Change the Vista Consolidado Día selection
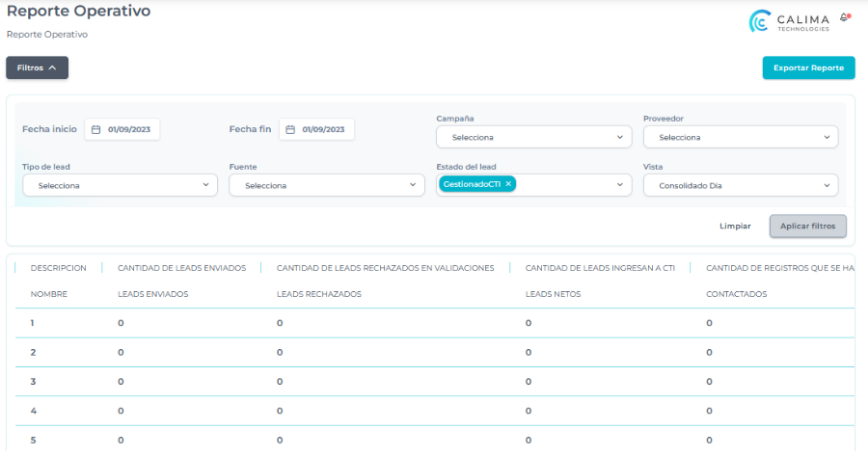Screen dimensions: 868x457 (x=740, y=185)
